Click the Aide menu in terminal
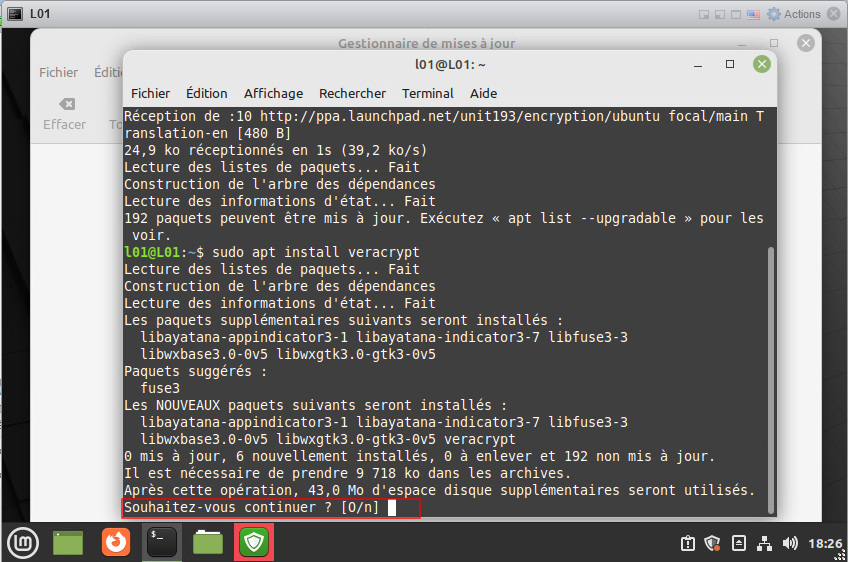Screen dimensions: 848x562 (x=483, y=93)
